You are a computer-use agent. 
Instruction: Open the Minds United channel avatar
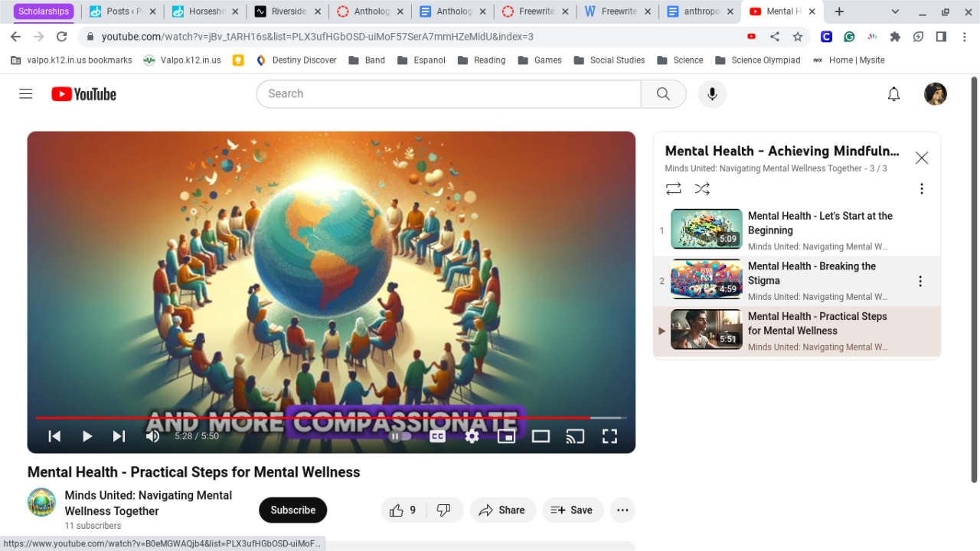41,503
